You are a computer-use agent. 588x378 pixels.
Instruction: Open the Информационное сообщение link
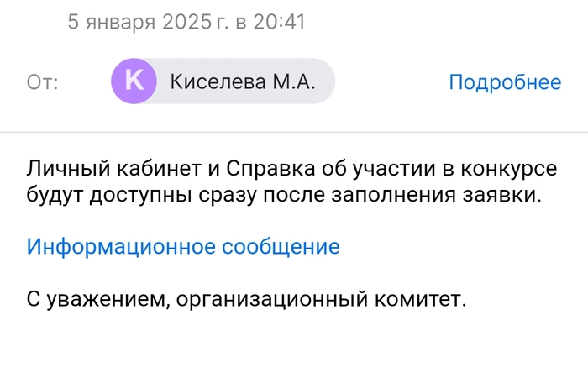pyautogui.click(x=183, y=247)
